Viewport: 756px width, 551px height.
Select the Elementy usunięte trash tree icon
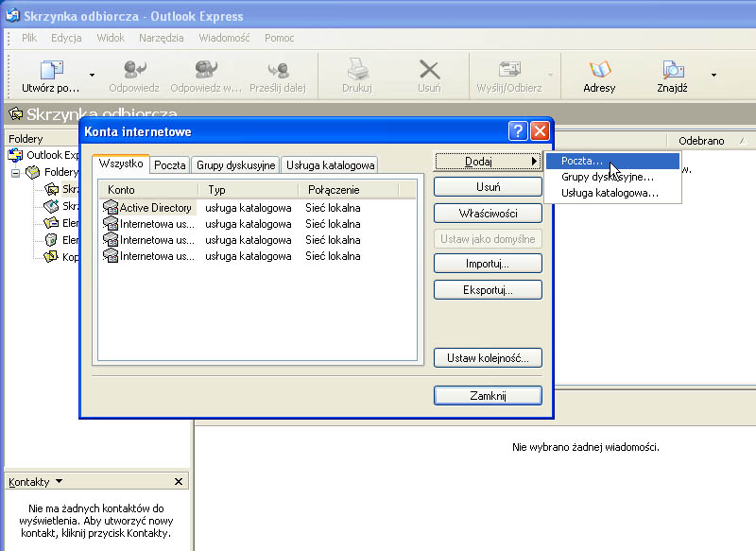coord(51,240)
